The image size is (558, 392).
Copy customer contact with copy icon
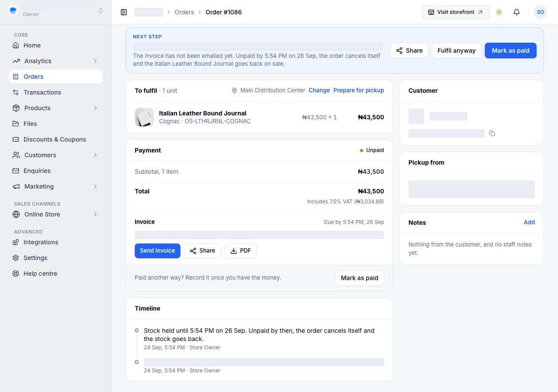coord(492,133)
